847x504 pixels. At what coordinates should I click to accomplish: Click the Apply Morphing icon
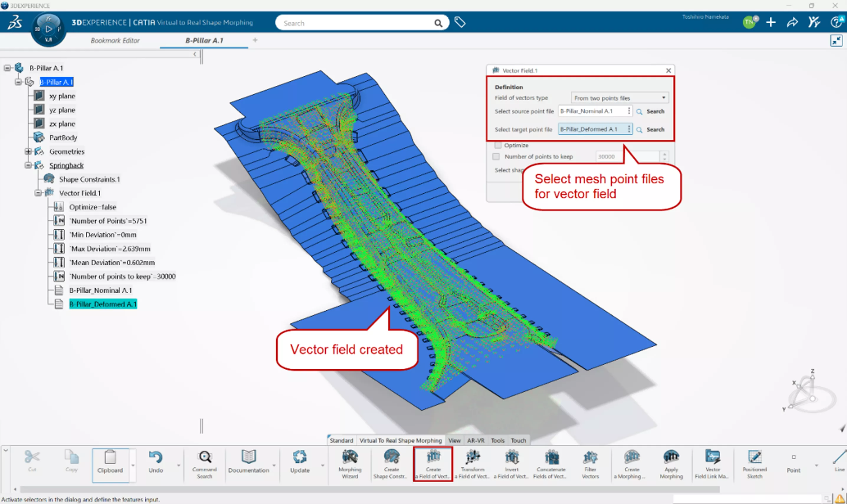click(671, 464)
